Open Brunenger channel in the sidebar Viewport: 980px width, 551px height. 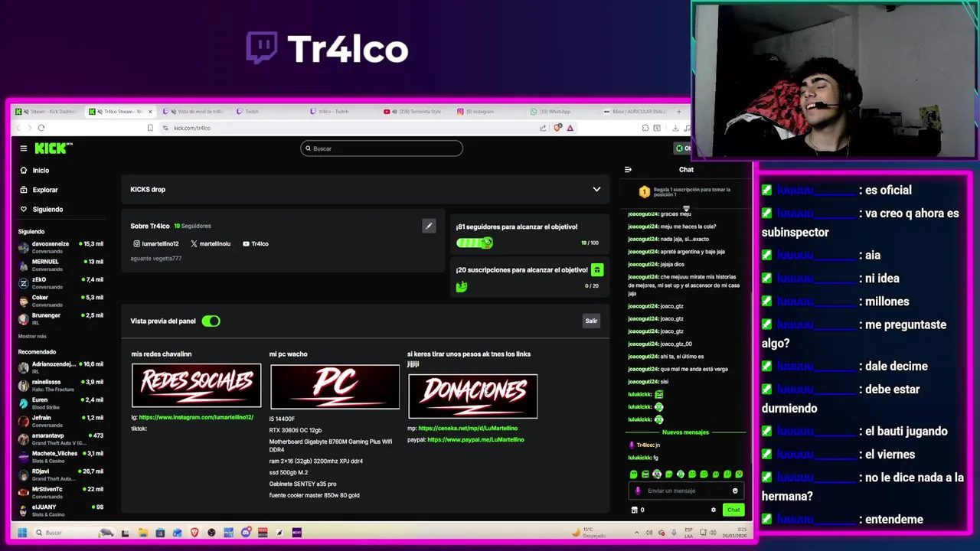(x=61, y=318)
